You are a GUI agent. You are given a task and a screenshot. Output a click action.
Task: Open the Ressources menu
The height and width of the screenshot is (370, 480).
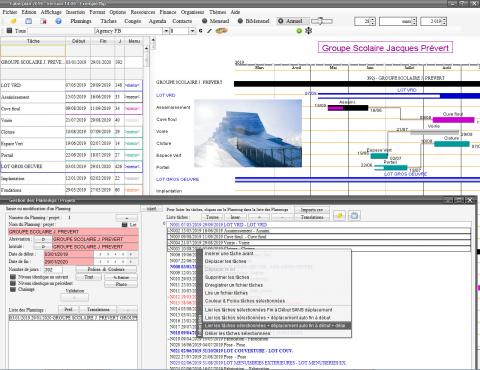coord(143,12)
